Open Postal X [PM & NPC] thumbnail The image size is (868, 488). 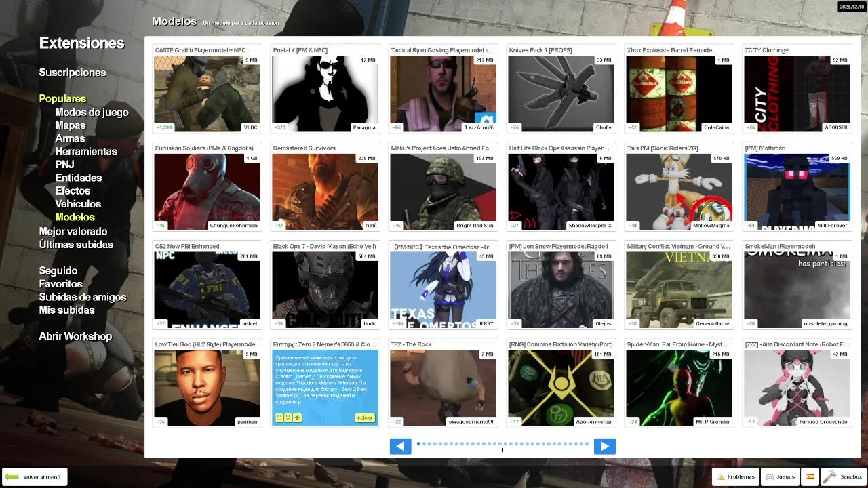(325, 94)
